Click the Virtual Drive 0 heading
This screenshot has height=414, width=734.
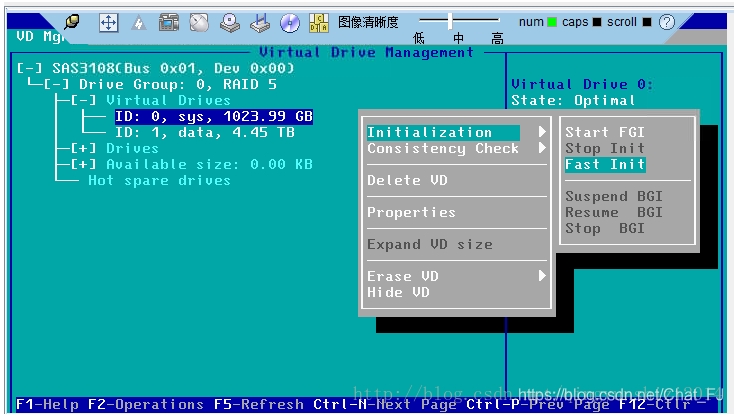[x=582, y=84]
